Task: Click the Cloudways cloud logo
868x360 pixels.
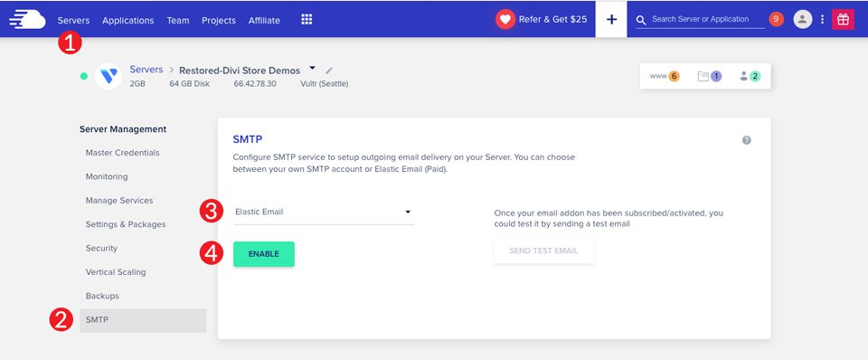Action: coord(26,19)
